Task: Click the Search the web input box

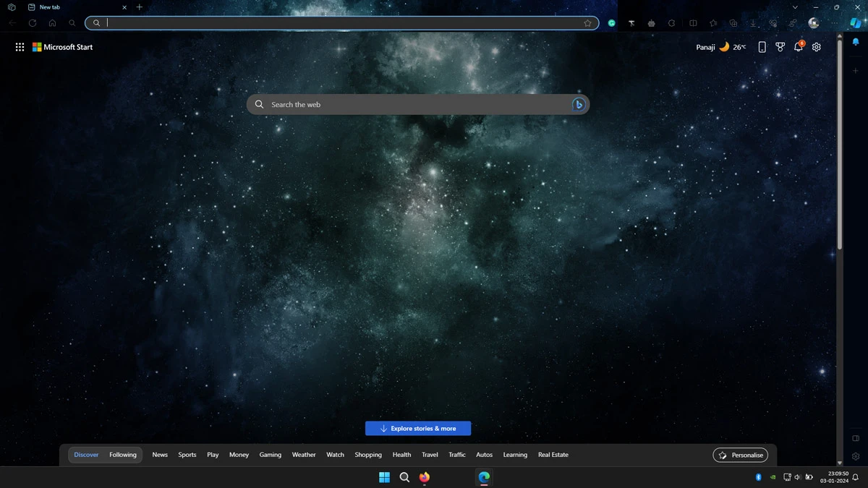Action: click(412, 105)
